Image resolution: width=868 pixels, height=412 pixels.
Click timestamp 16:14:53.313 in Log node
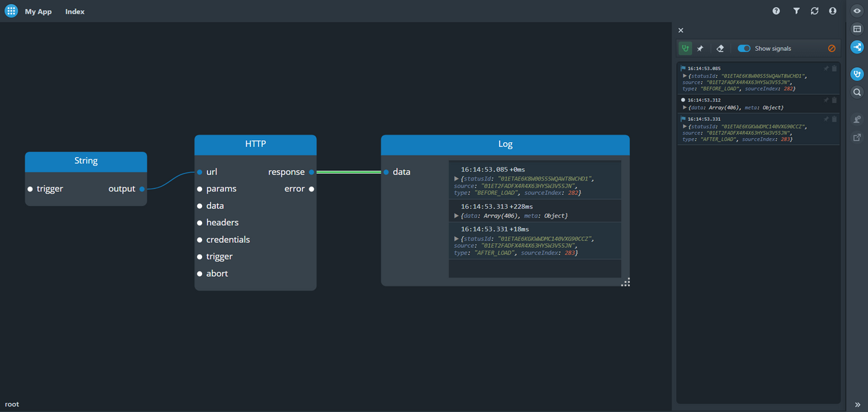[484, 207]
